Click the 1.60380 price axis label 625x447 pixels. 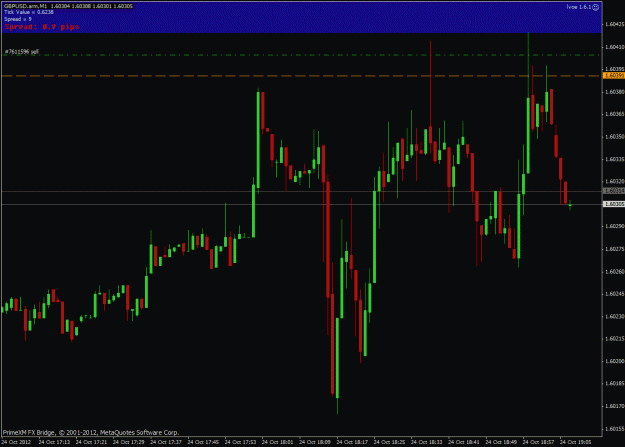click(615, 92)
